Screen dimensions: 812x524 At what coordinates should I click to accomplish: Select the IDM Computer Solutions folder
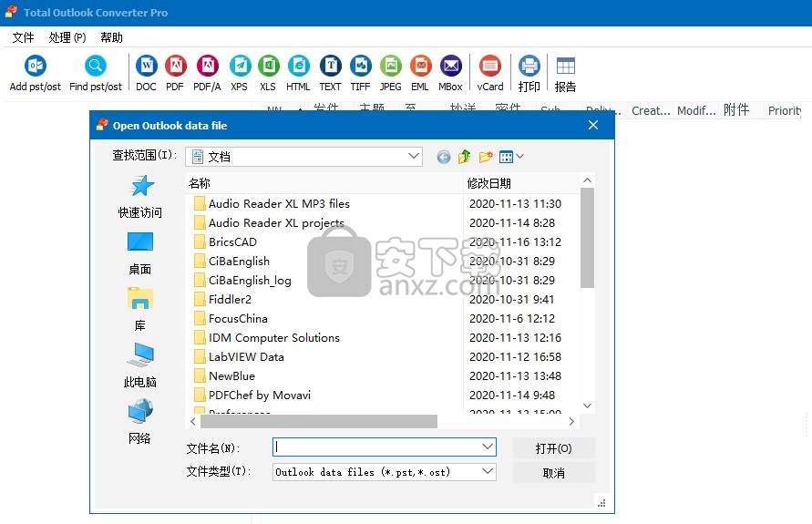(x=267, y=337)
